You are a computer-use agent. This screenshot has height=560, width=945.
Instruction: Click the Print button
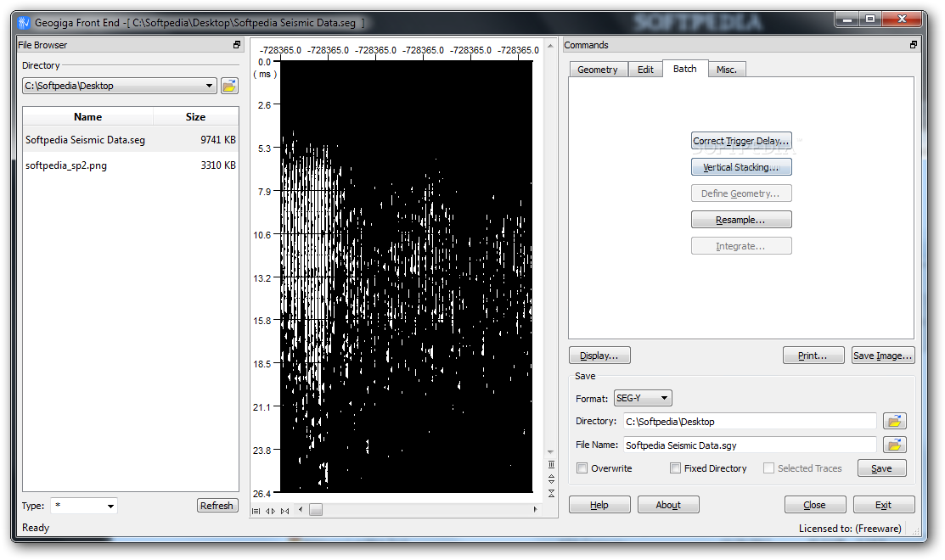(813, 356)
